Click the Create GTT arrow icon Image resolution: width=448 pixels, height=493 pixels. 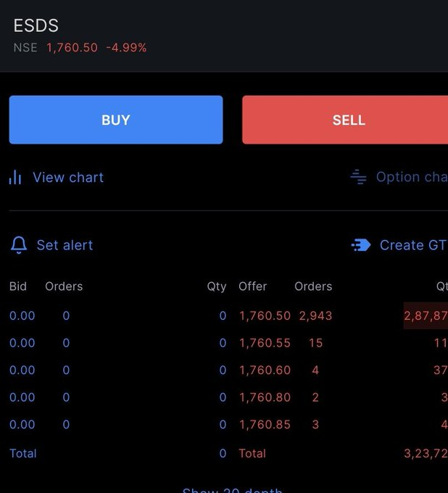tap(361, 245)
